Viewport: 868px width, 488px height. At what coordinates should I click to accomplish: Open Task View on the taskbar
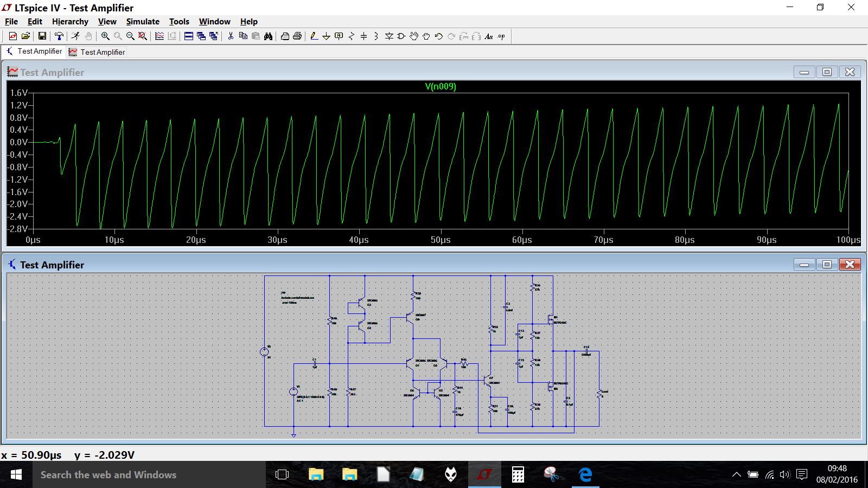(282, 474)
